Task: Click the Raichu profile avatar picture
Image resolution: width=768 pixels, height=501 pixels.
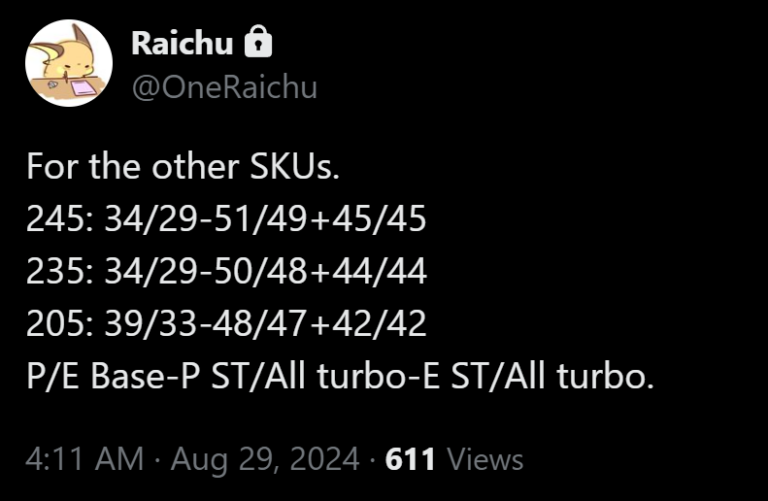Action: click(x=68, y=63)
